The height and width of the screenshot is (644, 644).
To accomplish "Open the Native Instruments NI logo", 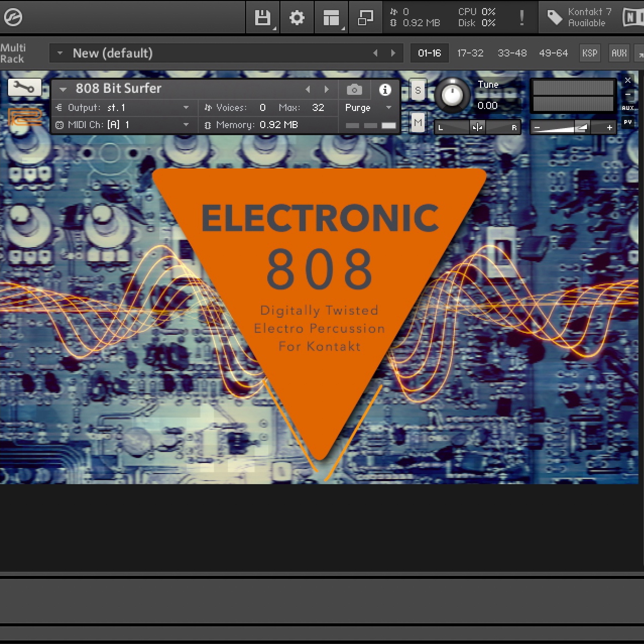I will (633, 18).
